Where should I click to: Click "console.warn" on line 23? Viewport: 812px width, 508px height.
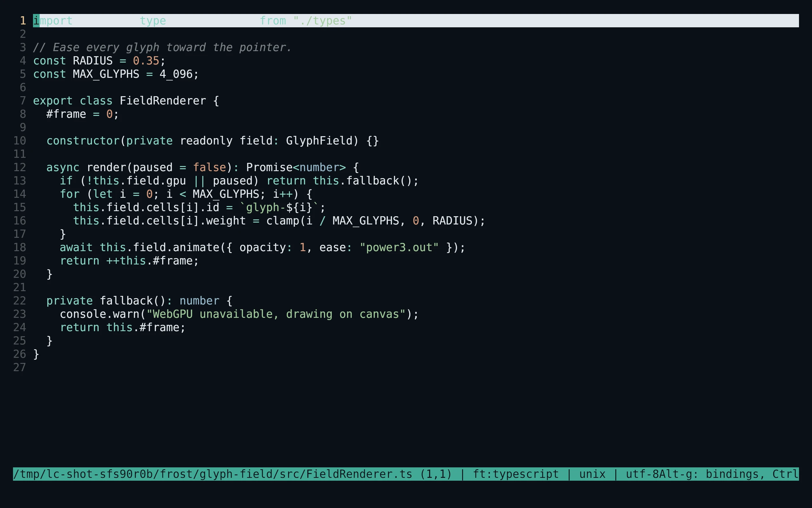100,314
